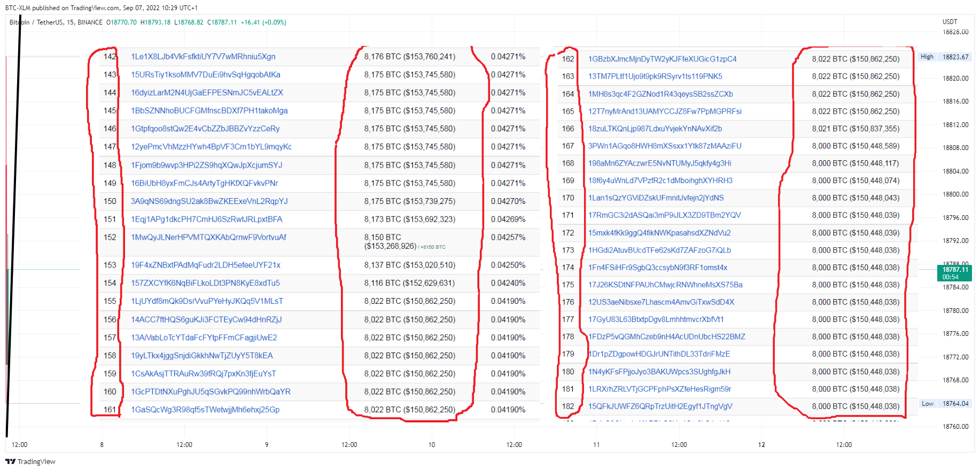Viewport: 980px width, 471px height.
Task: Open address 13TM7PLtf1Ujo9t9pk9RSyrv1ts119PNK5
Action: [x=655, y=76]
